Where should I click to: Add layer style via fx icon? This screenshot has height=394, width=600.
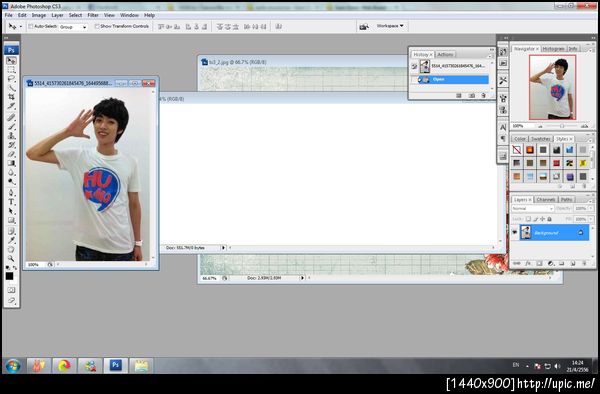tap(528, 263)
